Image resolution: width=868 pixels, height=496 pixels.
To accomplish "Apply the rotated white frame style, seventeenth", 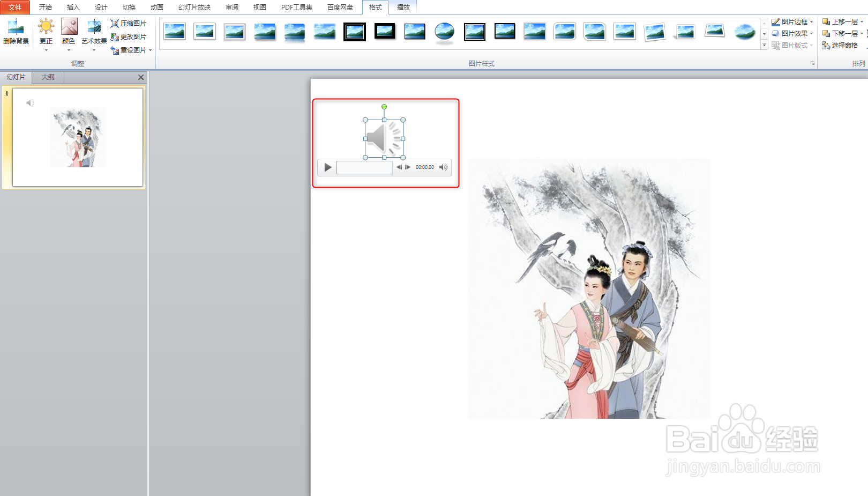I will click(655, 32).
